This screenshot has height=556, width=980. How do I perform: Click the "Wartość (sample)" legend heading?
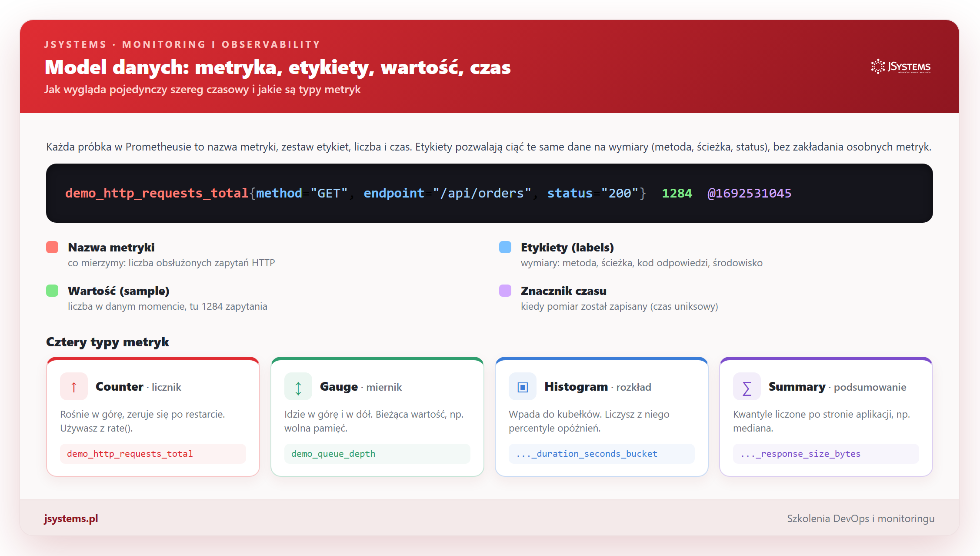[x=119, y=291]
